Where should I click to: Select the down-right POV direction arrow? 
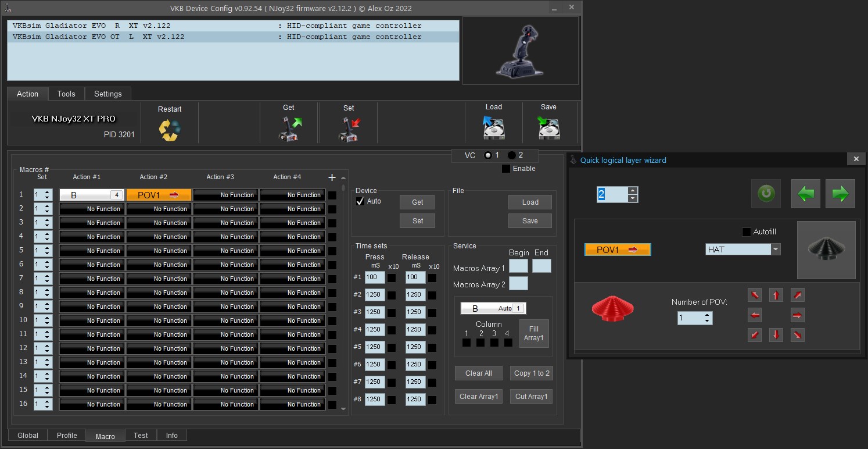point(798,335)
